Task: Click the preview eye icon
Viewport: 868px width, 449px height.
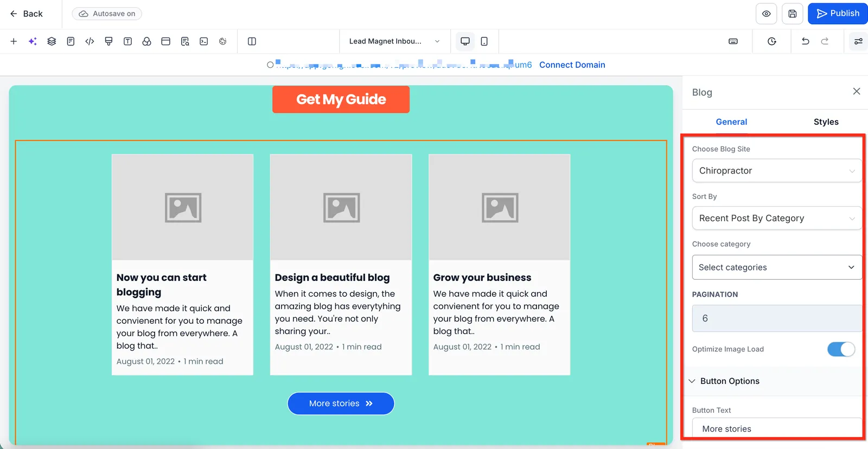Action: (766, 14)
